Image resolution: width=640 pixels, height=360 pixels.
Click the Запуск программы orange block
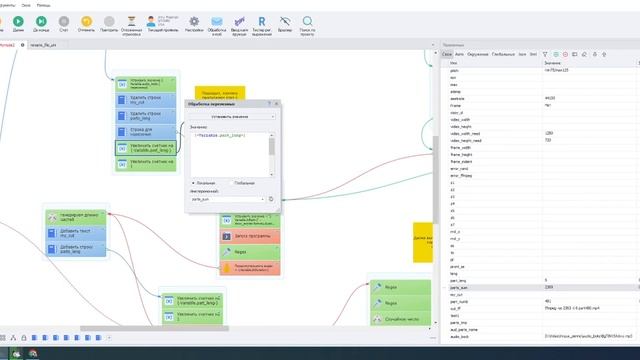250,236
